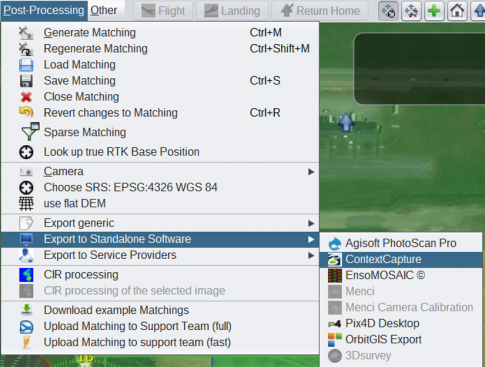Click the green plus toolbar icon
The height and width of the screenshot is (367, 485).
434,11
